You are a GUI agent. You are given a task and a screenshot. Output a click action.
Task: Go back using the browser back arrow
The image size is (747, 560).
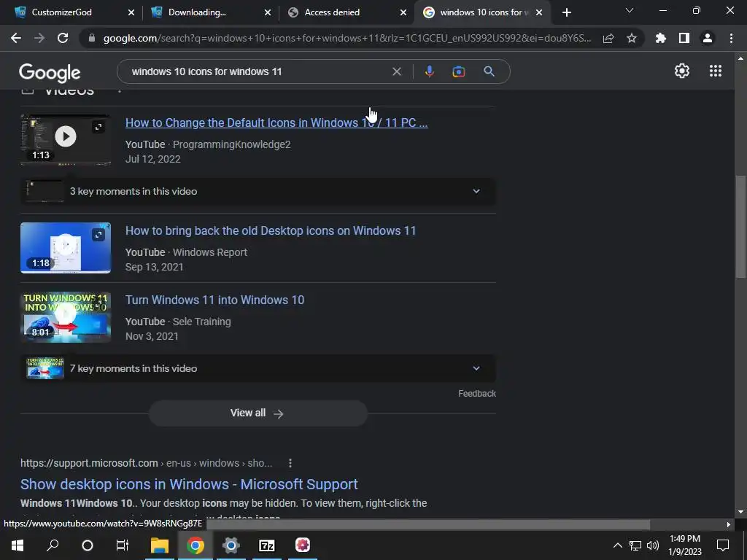[16, 38]
